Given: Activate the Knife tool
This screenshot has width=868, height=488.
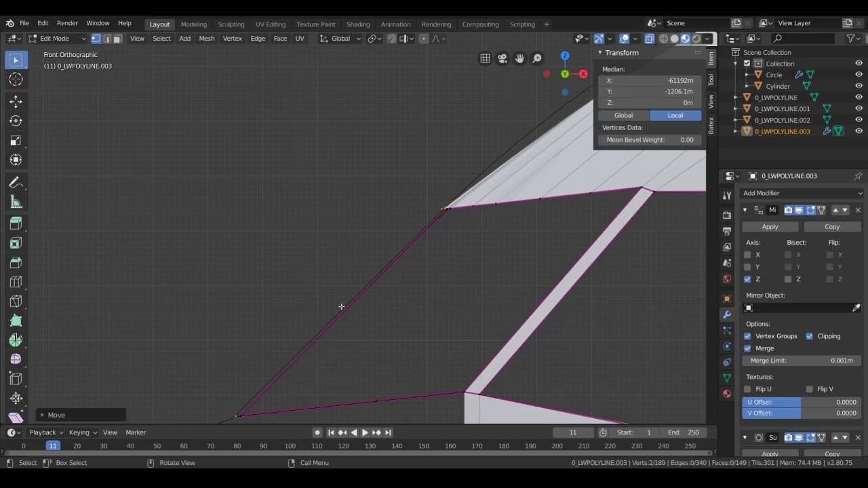Looking at the screenshot, I should point(16,301).
